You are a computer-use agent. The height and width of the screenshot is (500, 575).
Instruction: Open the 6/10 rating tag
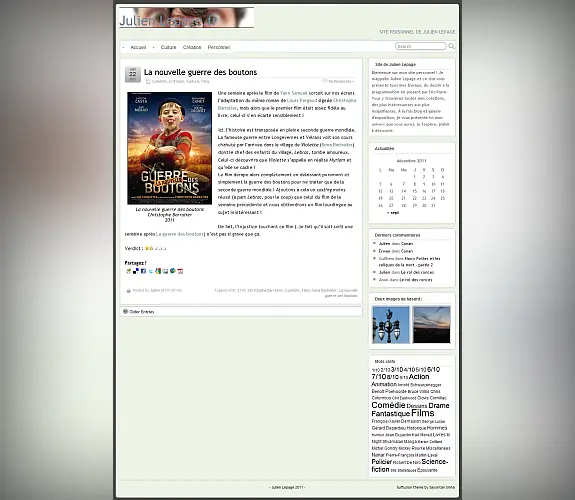[x=434, y=369]
